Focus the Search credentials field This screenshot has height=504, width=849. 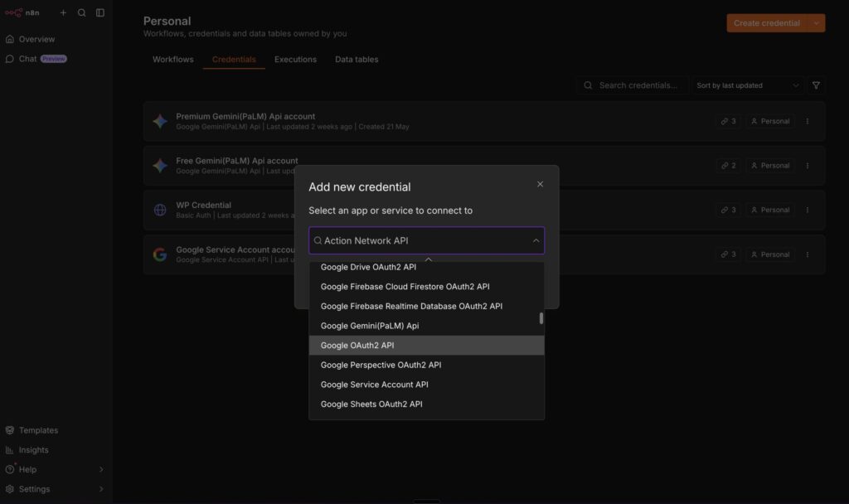pos(632,85)
